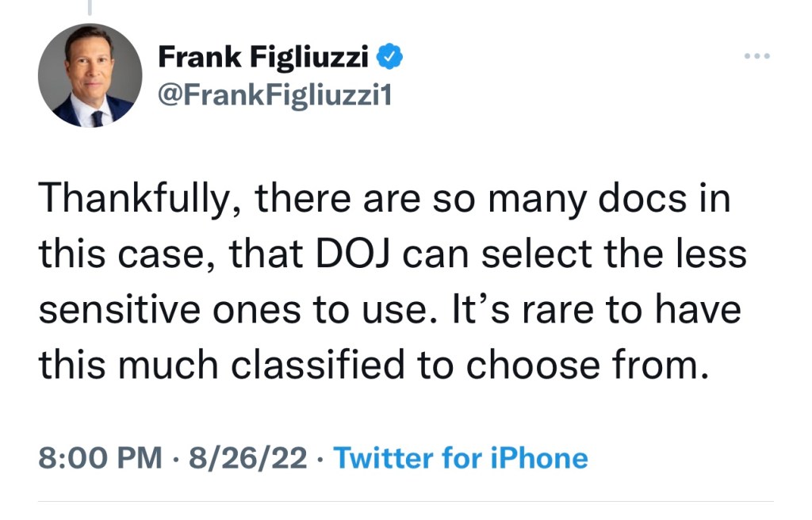Image resolution: width=812 pixels, height=520 pixels.
Task: Click the blue verified checkmark badge
Action: pyautogui.click(x=393, y=56)
